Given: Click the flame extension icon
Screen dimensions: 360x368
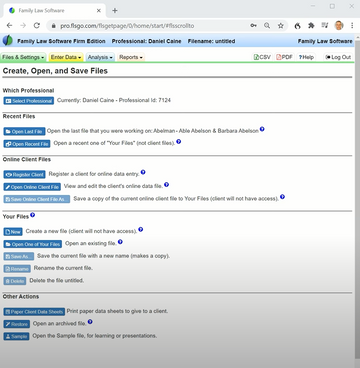Looking at the screenshot, I should (x=298, y=26).
